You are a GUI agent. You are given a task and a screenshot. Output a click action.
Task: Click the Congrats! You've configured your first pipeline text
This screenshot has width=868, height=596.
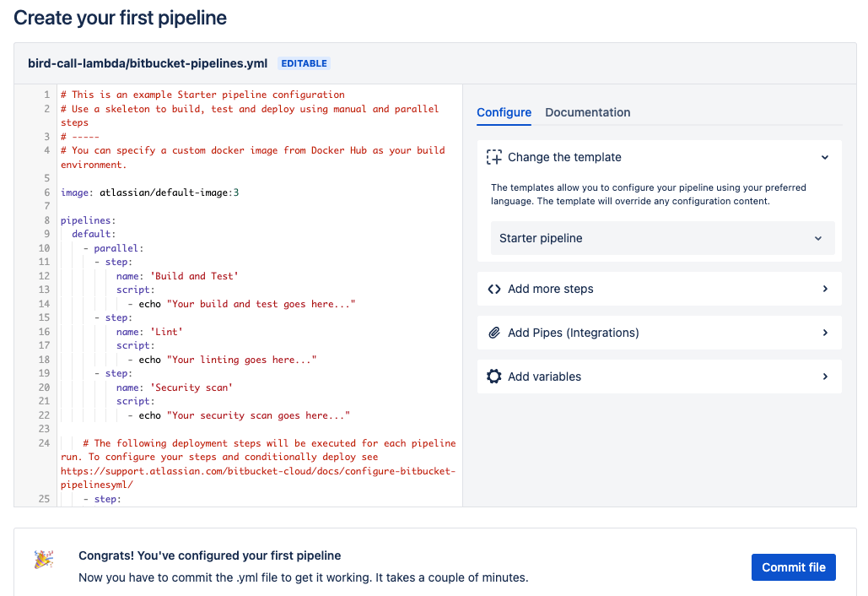pos(210,555)
